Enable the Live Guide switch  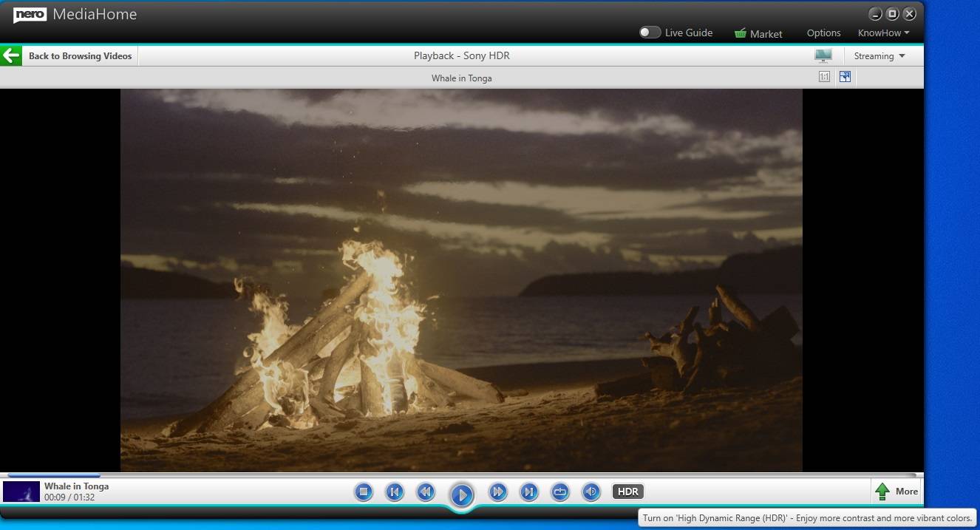click(x=650, y=33)
